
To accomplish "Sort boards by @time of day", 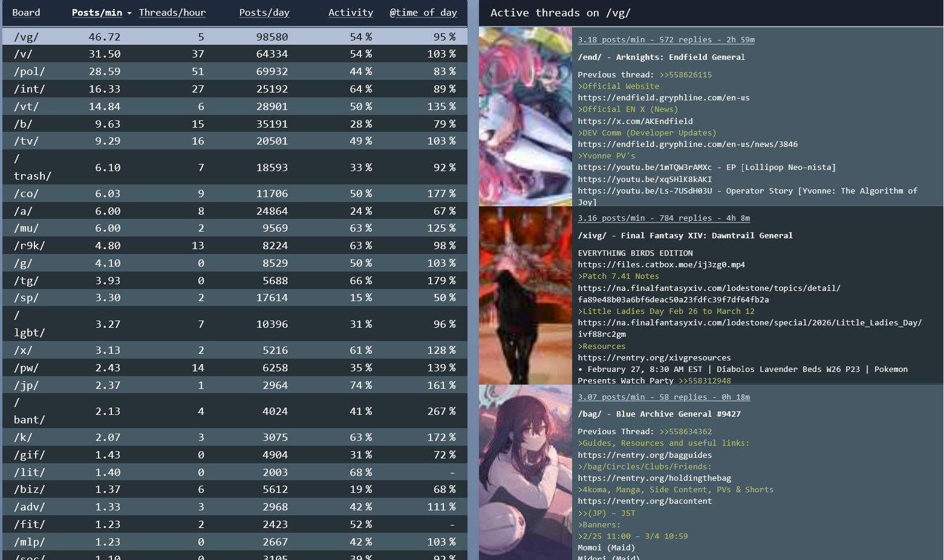I will tap(423, 13).
